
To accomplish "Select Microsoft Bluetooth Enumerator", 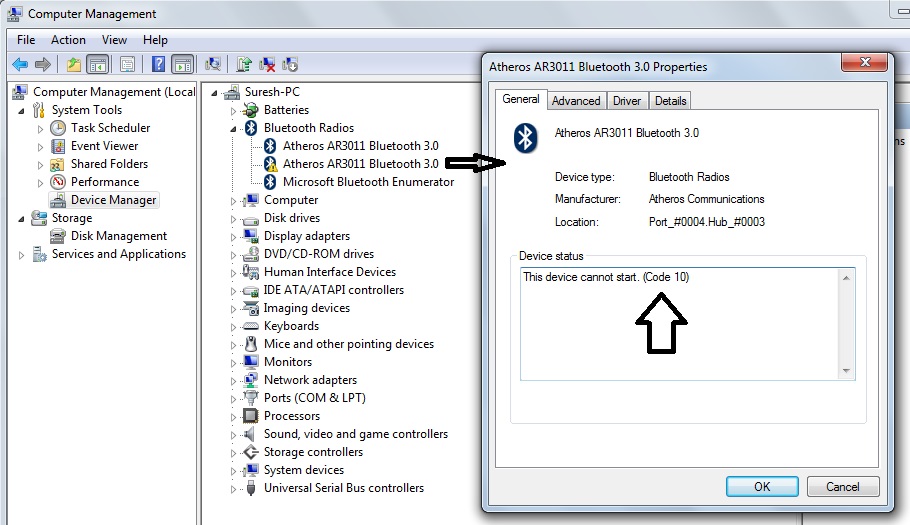I will click(x=368, y=182).
